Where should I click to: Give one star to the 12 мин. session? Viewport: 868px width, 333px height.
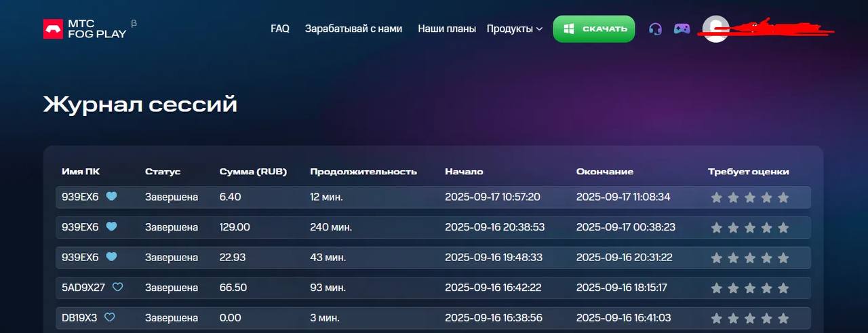[x=716, y=197]
